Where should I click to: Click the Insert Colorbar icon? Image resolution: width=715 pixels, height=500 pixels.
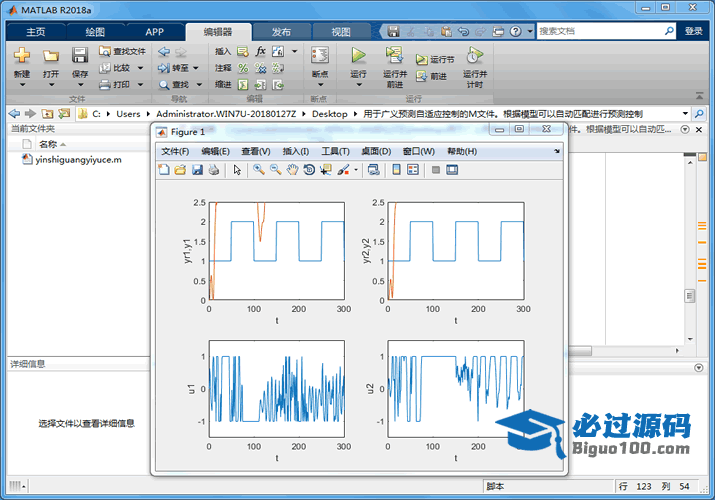(396, 170)
